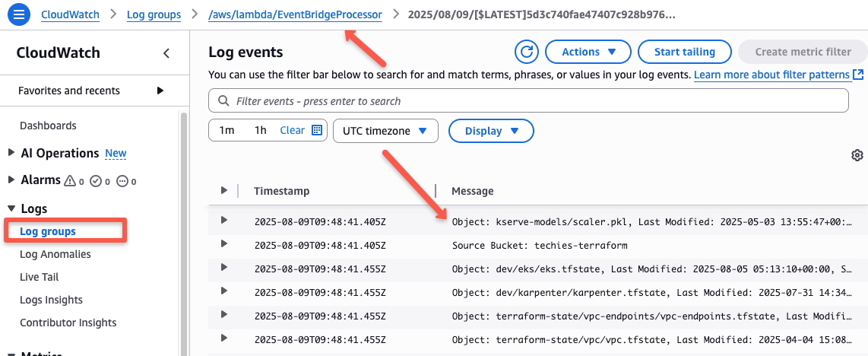
Task: Select message mentioning kserve-models/scaler.pkl
Action: [652, 222]
